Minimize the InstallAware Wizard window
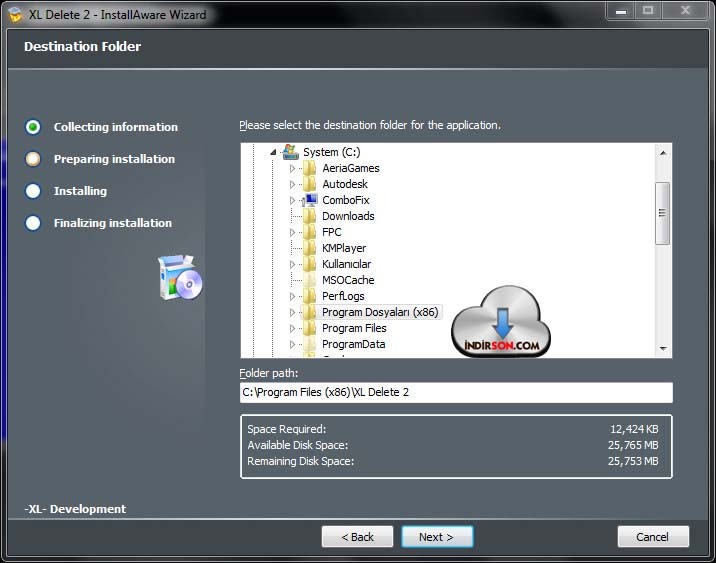The image size is (716, 563). pyautogui.click(x=621, y=11)
